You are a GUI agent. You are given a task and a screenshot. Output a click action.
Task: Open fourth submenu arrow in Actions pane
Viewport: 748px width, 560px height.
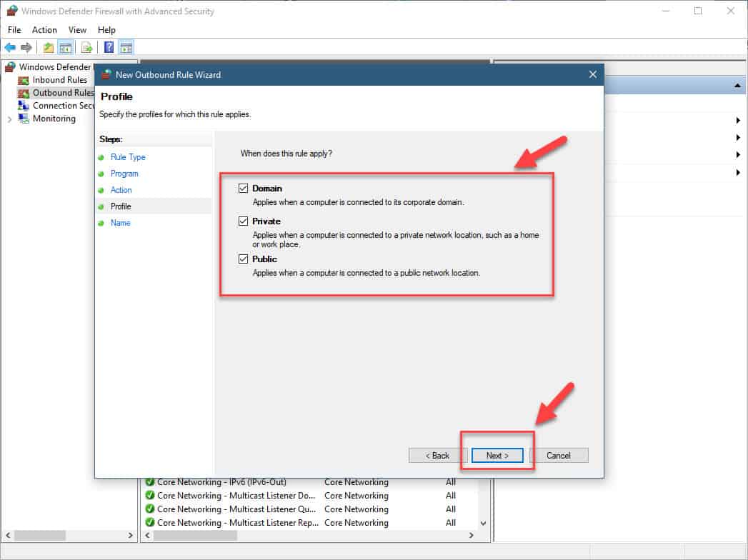pyautogui.click(x=738, y=172)
